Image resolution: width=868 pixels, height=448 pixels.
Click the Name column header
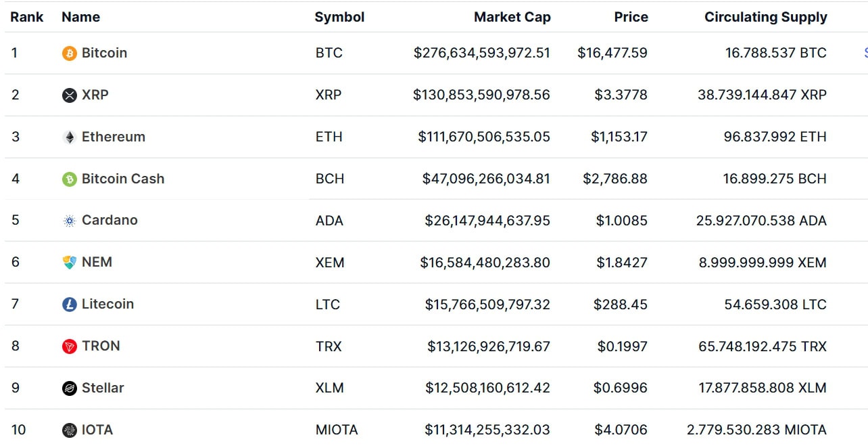point(80,18)
